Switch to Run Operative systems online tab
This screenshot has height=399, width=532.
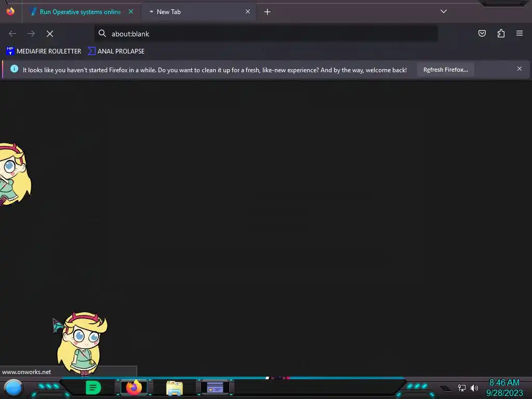[x=81, y=12]
